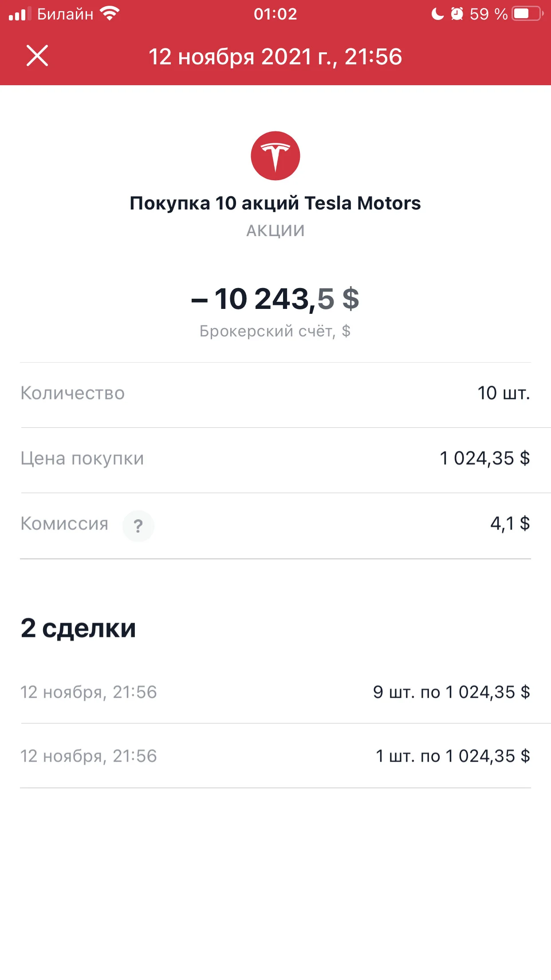
Task: Tap the Wi-Fi status icon
Action: pos(109,14)
